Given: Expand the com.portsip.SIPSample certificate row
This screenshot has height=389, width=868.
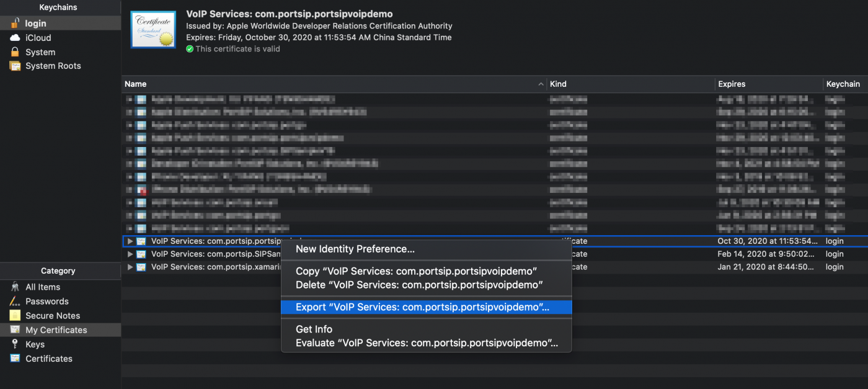Looking at the screenshot, I should [x=130, y=254].
